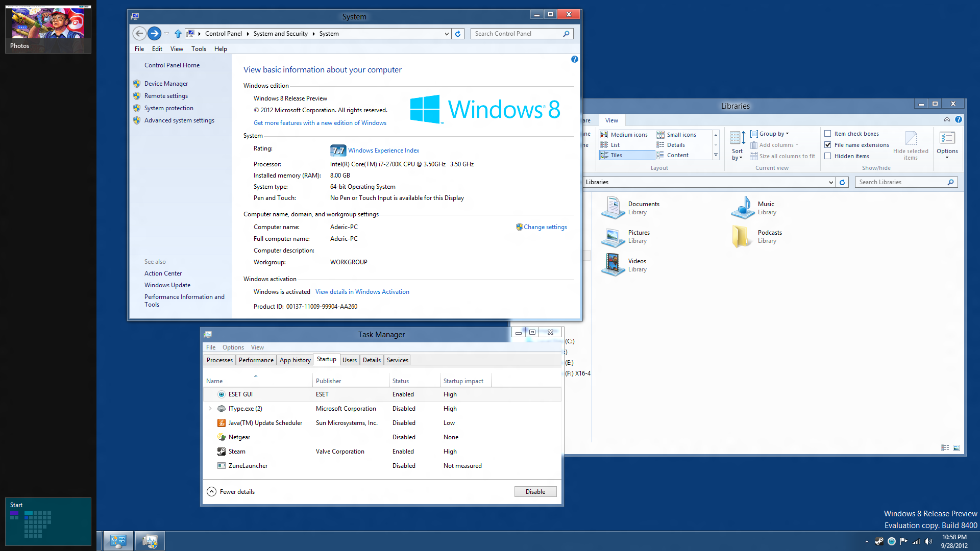980x551 pixels.
Task: Toggle File name extensions checkbox
Action: click(x=828, y=145)
